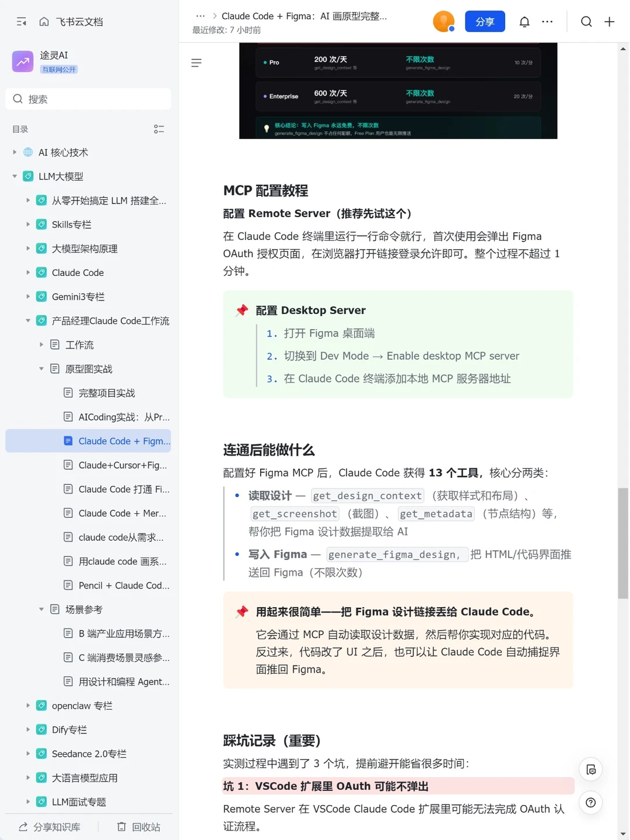630x840 pixels.
Task: Open the breadcrumb ellipsis before the document title
Action: click(200, 16)
